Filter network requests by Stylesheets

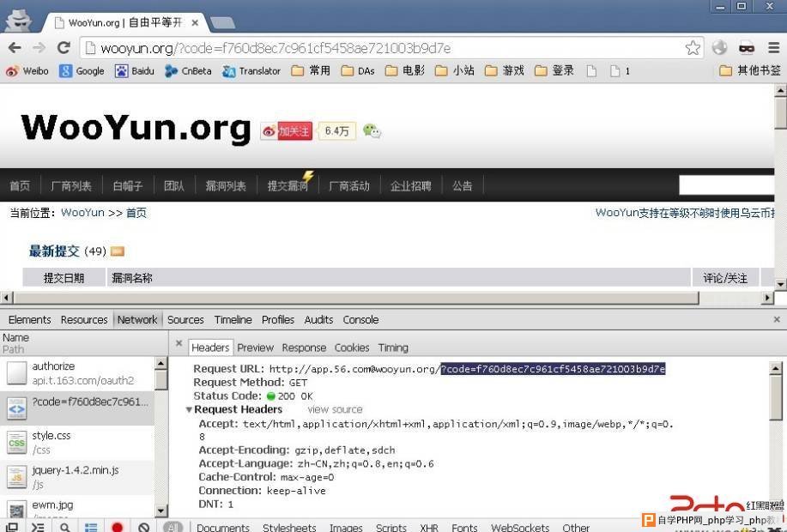289,527
